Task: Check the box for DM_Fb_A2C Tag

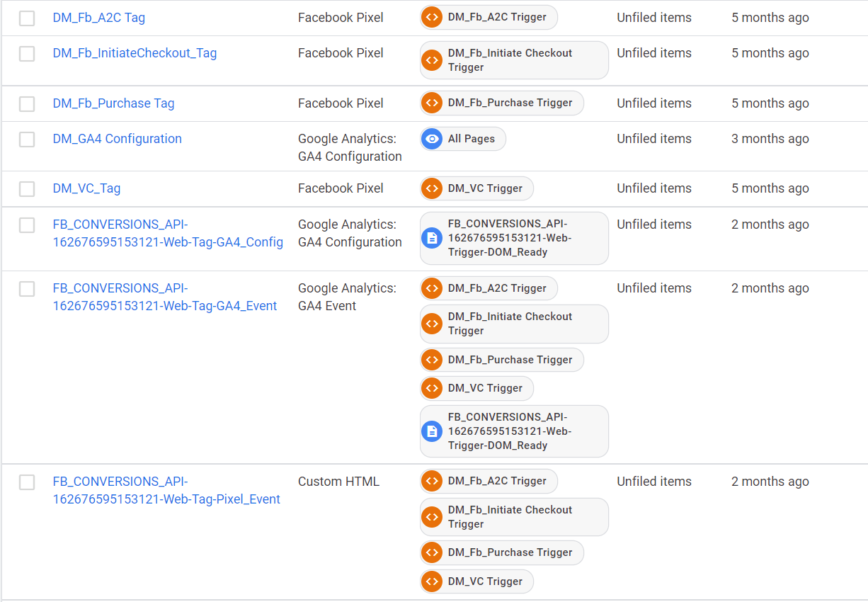Action: (x=27, y=18)
